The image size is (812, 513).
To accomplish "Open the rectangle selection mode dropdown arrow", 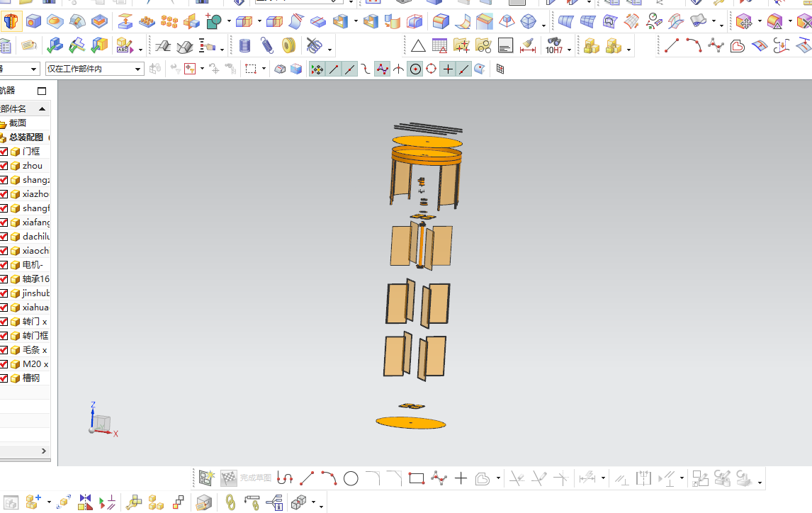I will coord(264,69).
